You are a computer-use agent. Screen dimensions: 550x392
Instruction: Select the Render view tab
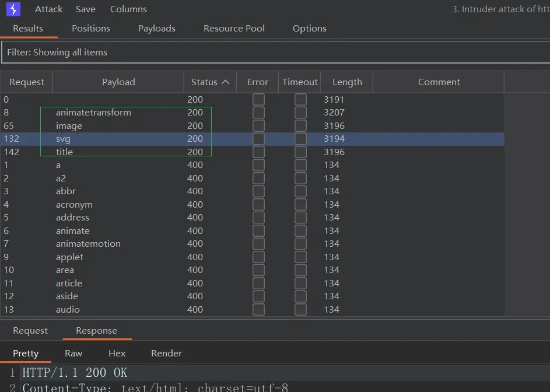coord(166,353)
